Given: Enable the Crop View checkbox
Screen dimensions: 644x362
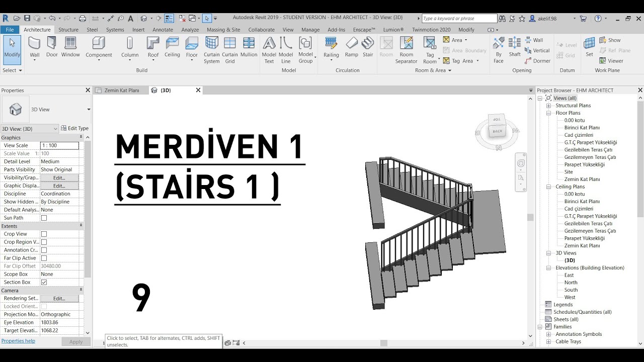Looking at the screenshot, I should pyautogui.click(x=44, y=234).
